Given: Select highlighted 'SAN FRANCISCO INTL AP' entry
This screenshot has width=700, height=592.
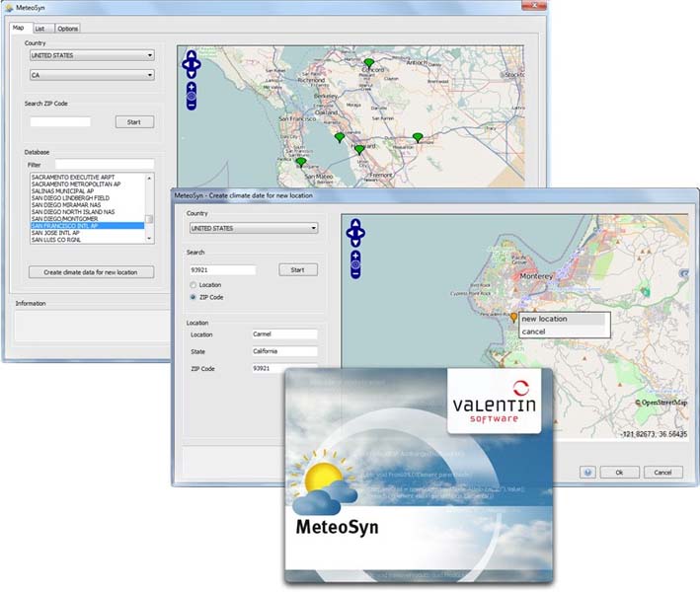Looking at the screenshot, I should (x=87, y=226).
